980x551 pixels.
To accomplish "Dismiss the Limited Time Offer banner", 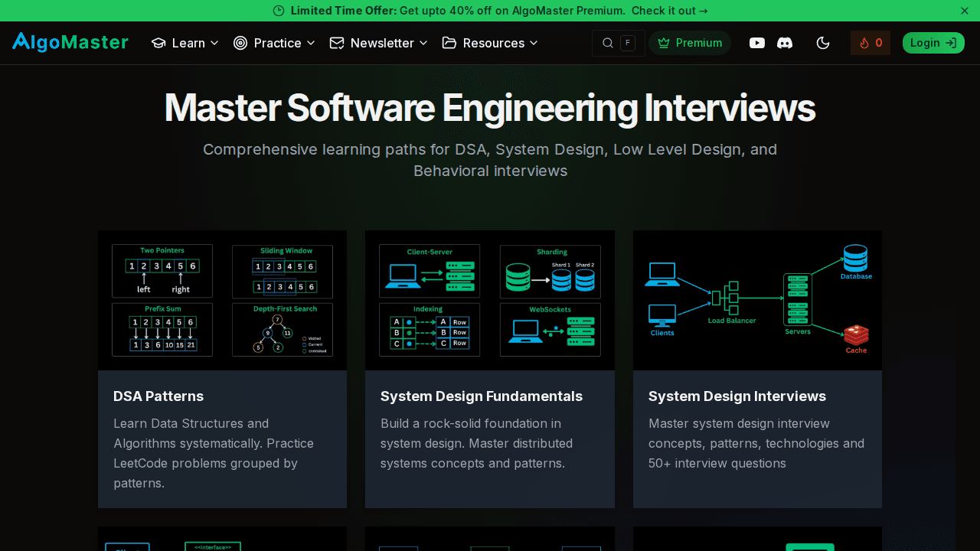I will tap(964, 11).
